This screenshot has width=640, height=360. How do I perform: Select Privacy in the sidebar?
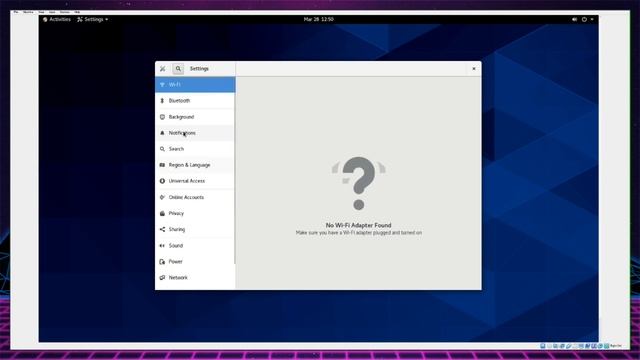coord(195,213)
